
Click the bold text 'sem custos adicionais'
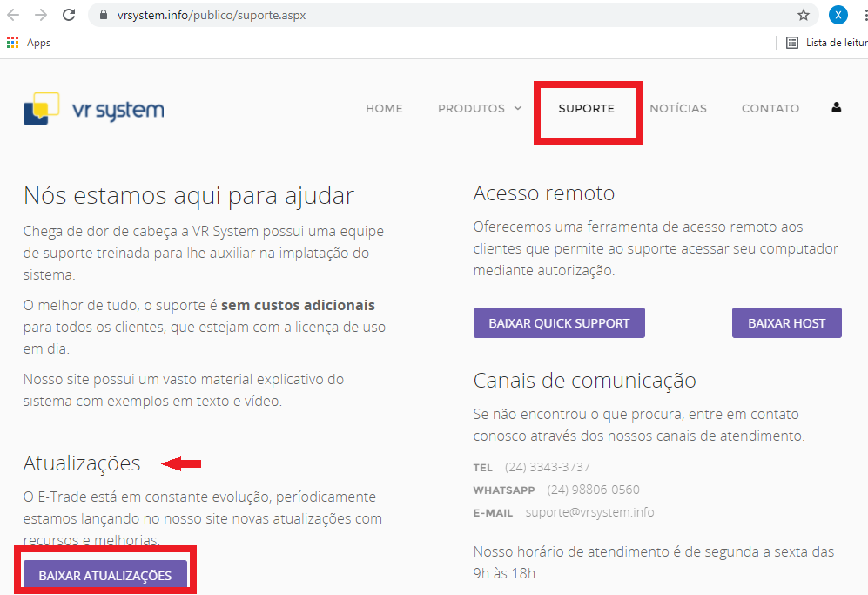pos(298,305)
